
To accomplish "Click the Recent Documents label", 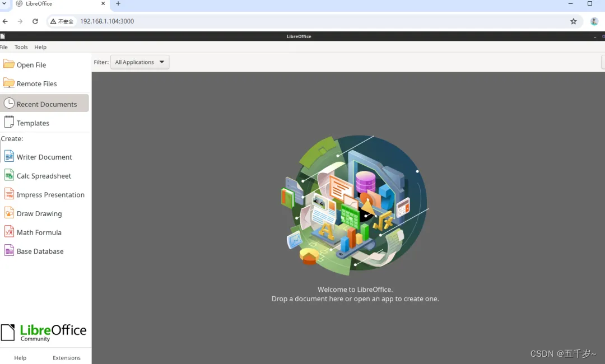I will (x=46, y=105).
